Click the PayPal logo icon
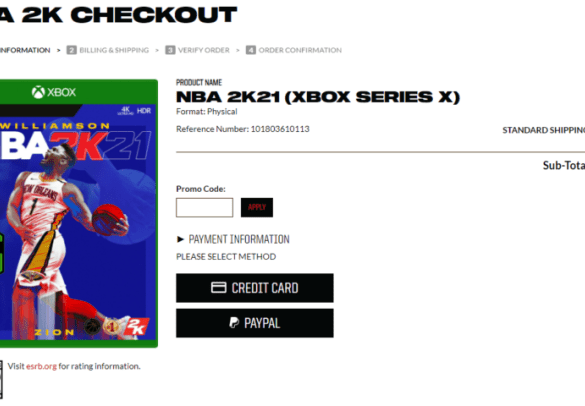585x406 pixels. coord(234,322)
